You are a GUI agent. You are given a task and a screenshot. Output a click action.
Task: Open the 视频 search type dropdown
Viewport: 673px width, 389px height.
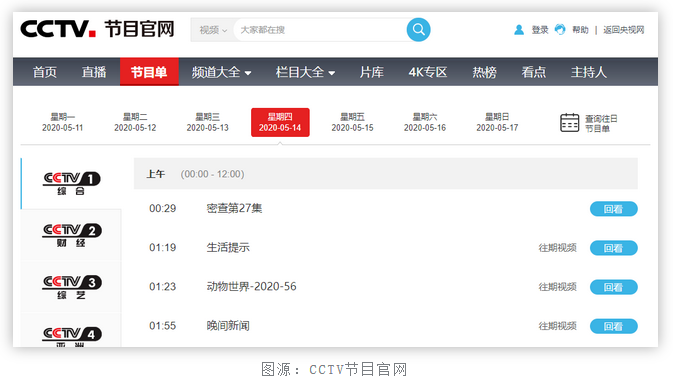[213, 30]
